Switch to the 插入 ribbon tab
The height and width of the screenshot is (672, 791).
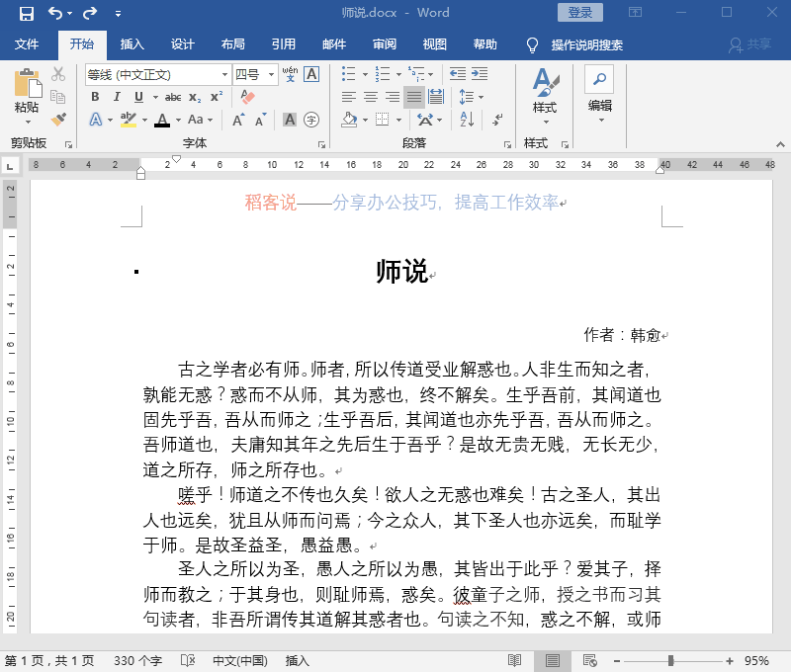pos(132,44)
